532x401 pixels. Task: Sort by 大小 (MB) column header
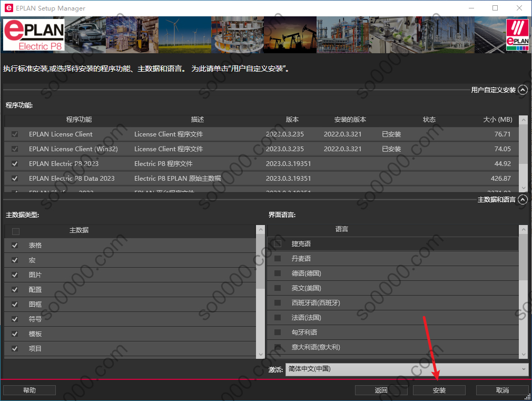click(x=498, y=120)
